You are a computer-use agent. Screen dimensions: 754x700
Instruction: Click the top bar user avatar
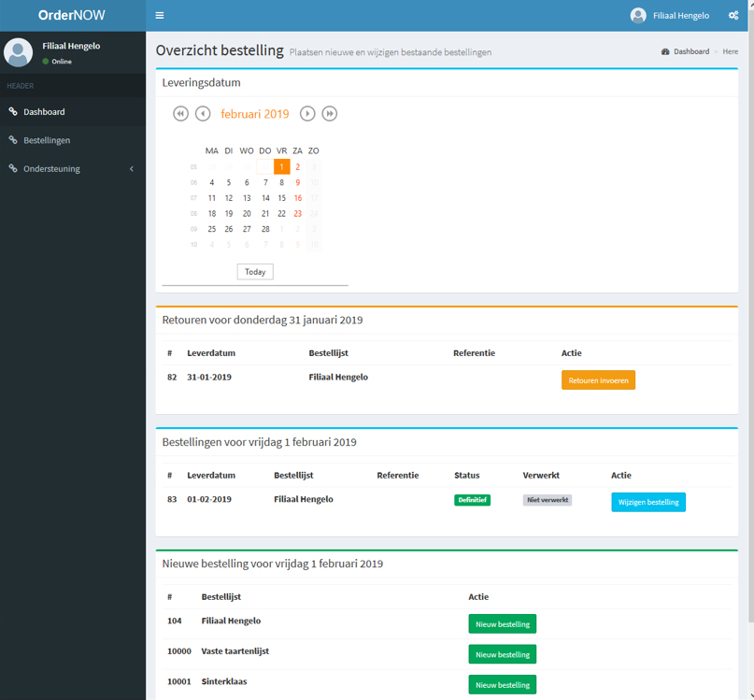638,15
